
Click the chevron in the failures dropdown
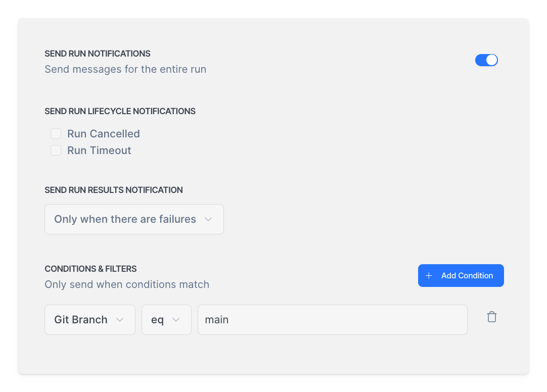pyautogui.click(x=208, y=219)
